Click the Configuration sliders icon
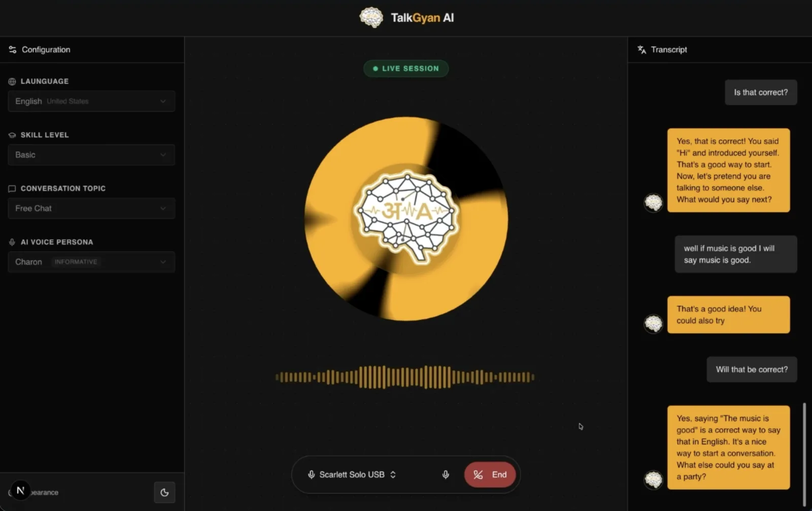 [x=13, y=50]
